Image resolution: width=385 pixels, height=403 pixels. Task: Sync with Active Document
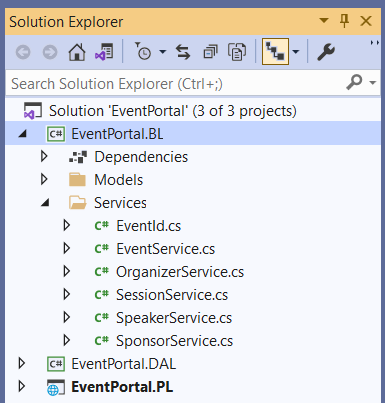(x=183, y=52)
